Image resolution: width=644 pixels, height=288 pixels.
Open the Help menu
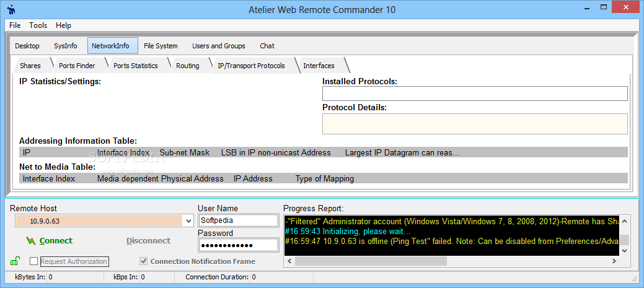click(x=63, y=25)
